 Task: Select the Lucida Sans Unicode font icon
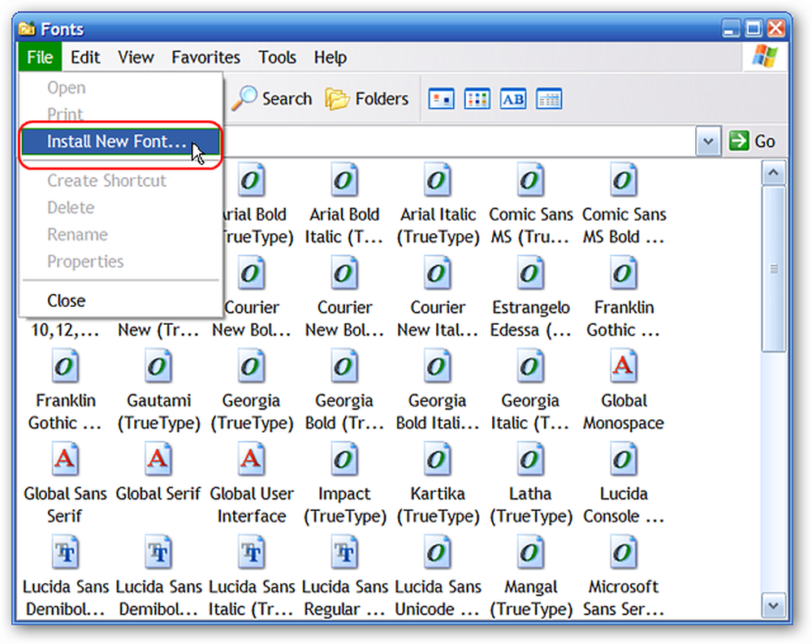pyautogui.click(x=438, y=552)
